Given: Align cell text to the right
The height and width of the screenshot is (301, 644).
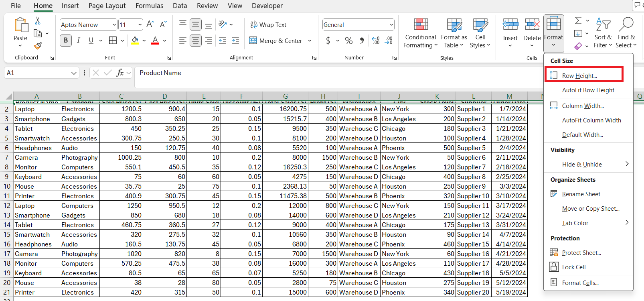Looking at the screenshot, I should coord(209,41).
